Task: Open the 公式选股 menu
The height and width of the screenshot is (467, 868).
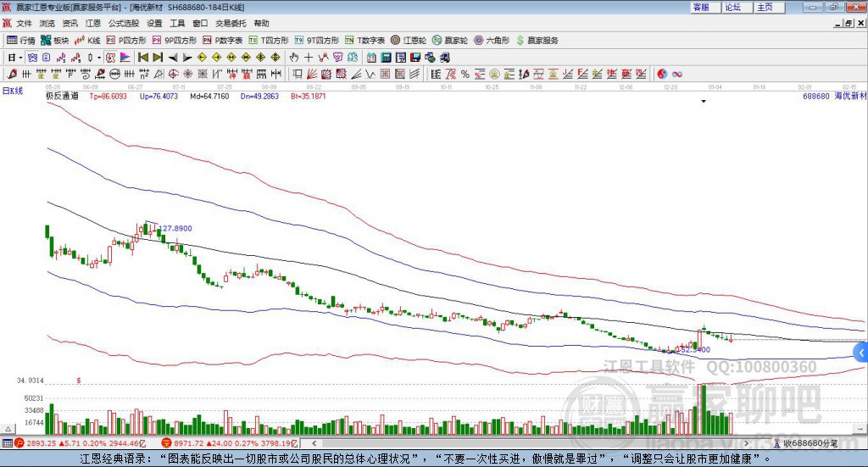Action: [x=124, y=23]
